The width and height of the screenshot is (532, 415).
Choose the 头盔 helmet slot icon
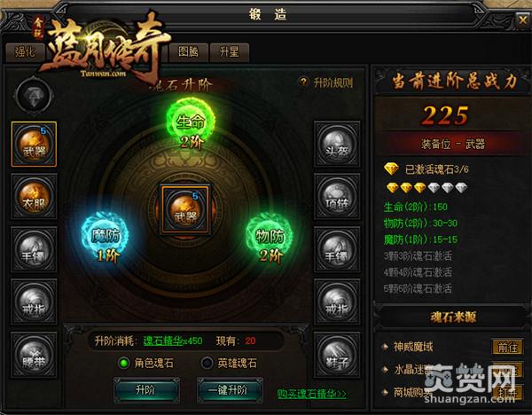pyautogui.click(x=337, y=145)
